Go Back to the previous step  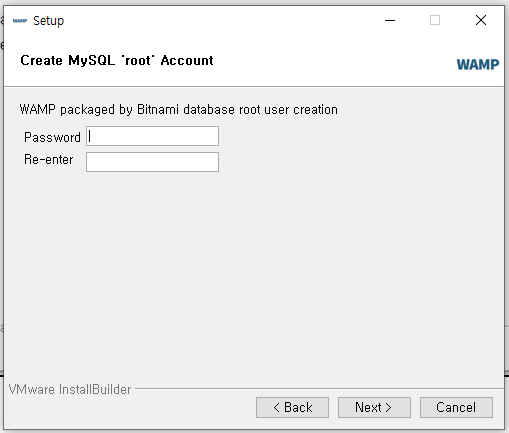click(x=292, y=407)
